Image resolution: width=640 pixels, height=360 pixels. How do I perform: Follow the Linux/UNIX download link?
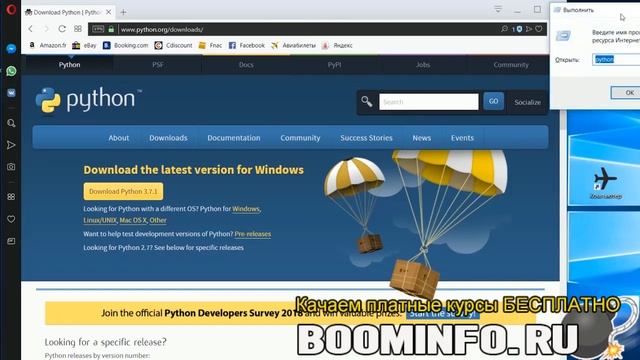tap(100, 220)
